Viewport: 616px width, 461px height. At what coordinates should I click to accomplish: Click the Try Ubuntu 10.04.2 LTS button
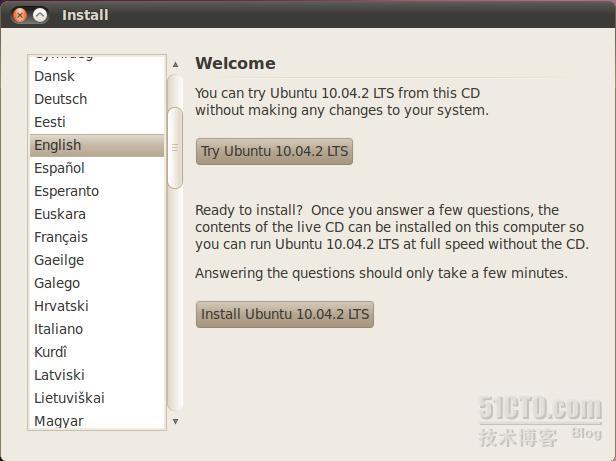click(274, 151)
